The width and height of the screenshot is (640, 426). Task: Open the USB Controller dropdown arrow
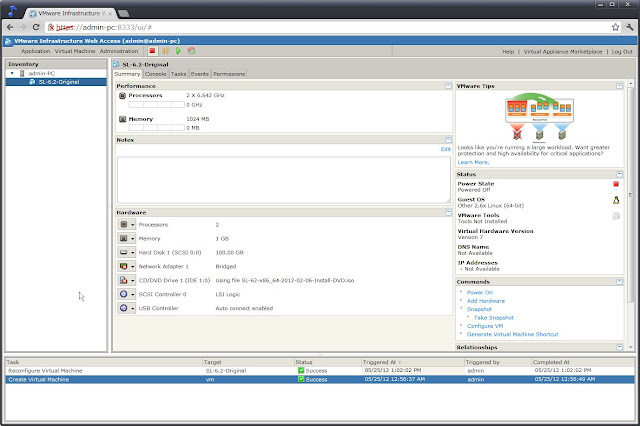(133, 308)
